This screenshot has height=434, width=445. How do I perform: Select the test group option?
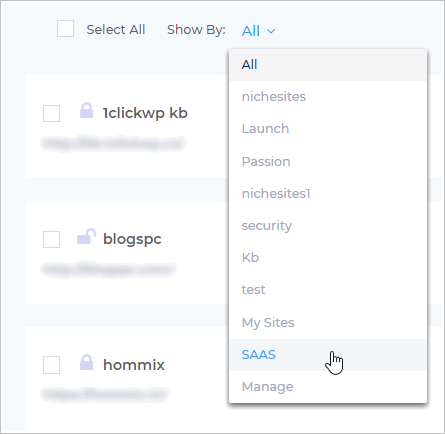328,290
